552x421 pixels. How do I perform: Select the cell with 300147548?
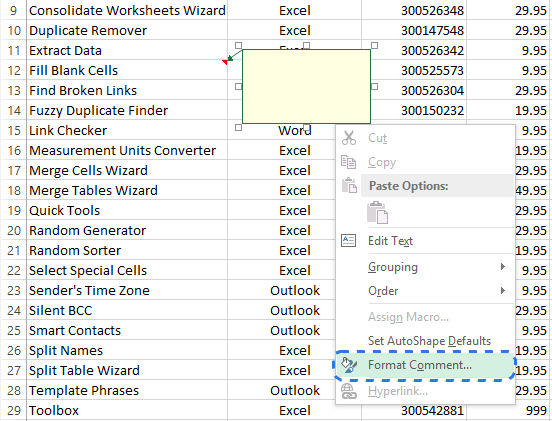(414, 30)
